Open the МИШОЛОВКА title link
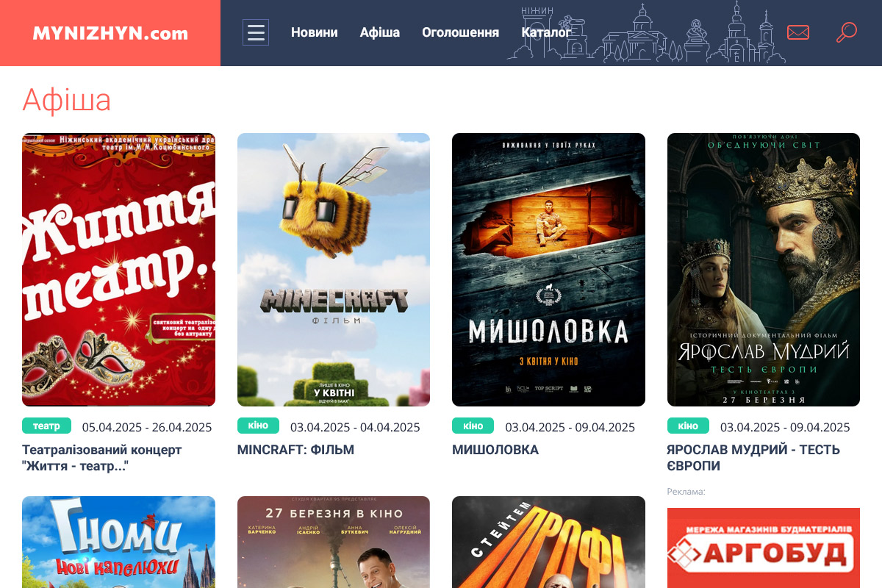Image resolution: width=882 pixels, height=588 pixels. [x=495, y=450]
